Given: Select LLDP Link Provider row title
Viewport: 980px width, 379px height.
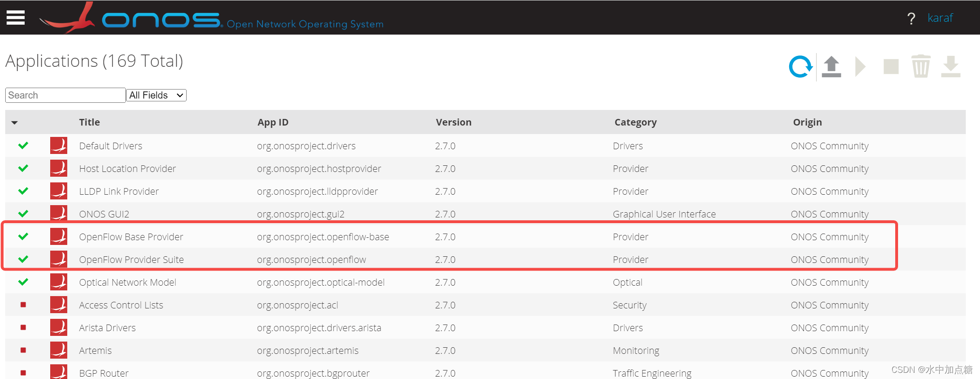Looking at the screenshot, I should click(x=119, y=191).
